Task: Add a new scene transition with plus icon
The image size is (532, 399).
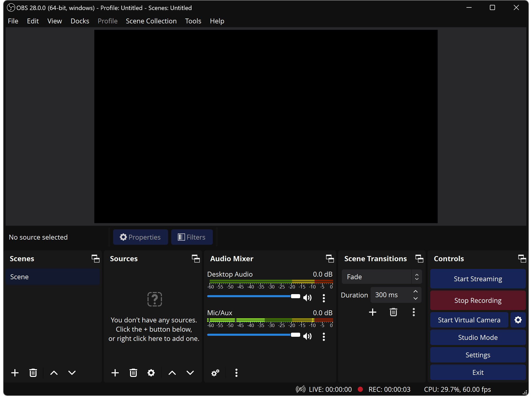Action: pos(373,312)
